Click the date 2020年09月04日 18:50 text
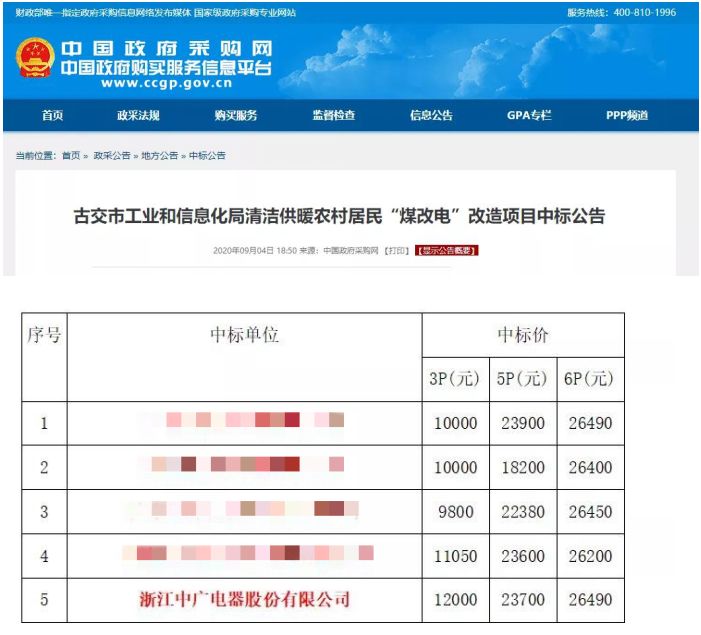Image resolution: width=701 pixels, height=635 pixels. click(x=255, y=251)
